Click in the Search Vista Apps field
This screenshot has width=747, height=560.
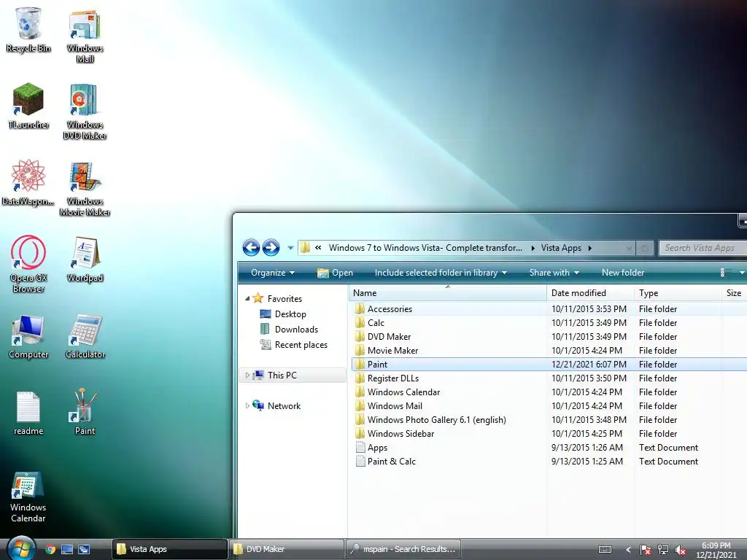tap(703, 248)
